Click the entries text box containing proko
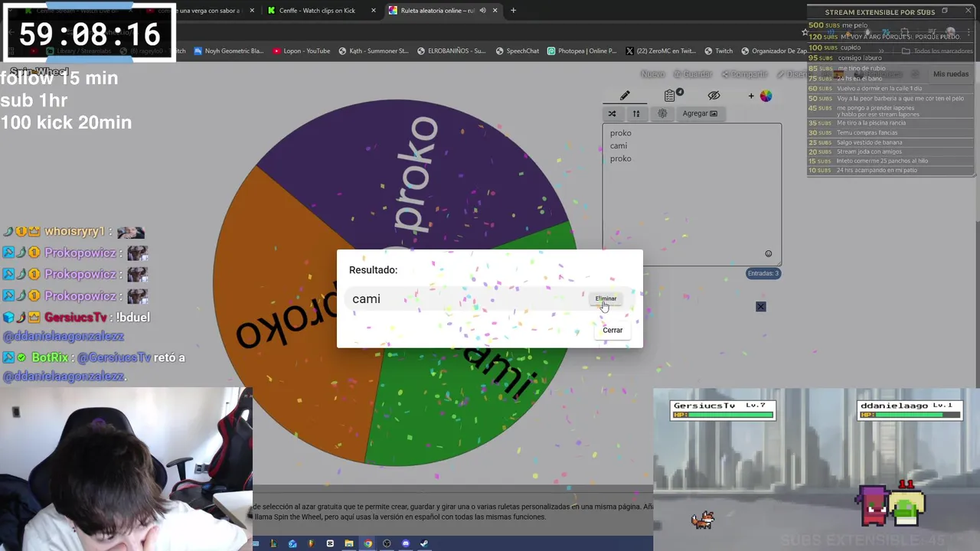 692,194
